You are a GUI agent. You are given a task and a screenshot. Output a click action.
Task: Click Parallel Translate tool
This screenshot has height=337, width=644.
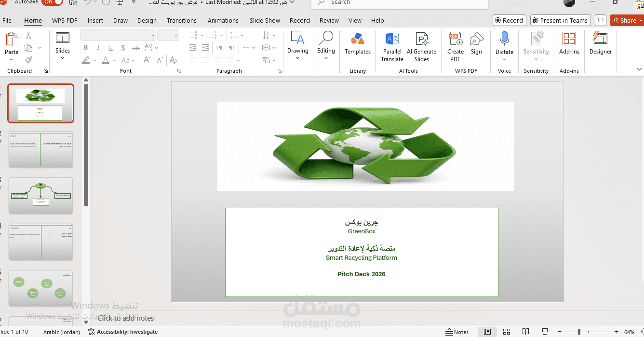click(x=392, y=47)
